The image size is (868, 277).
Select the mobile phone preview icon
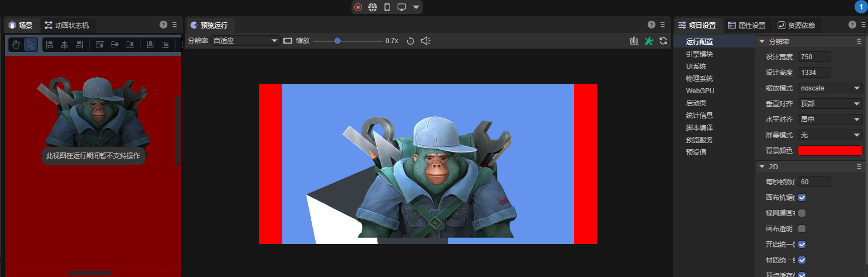387,7
